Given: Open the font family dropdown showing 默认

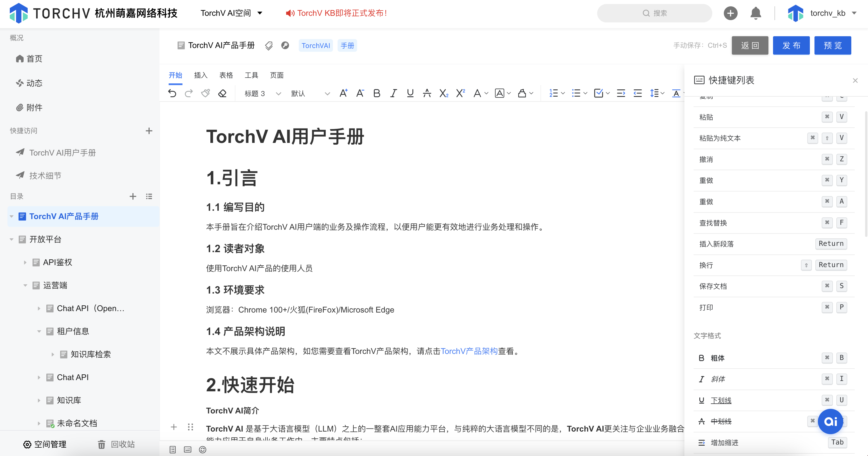Looking at the screenshot, I should 310,93.
